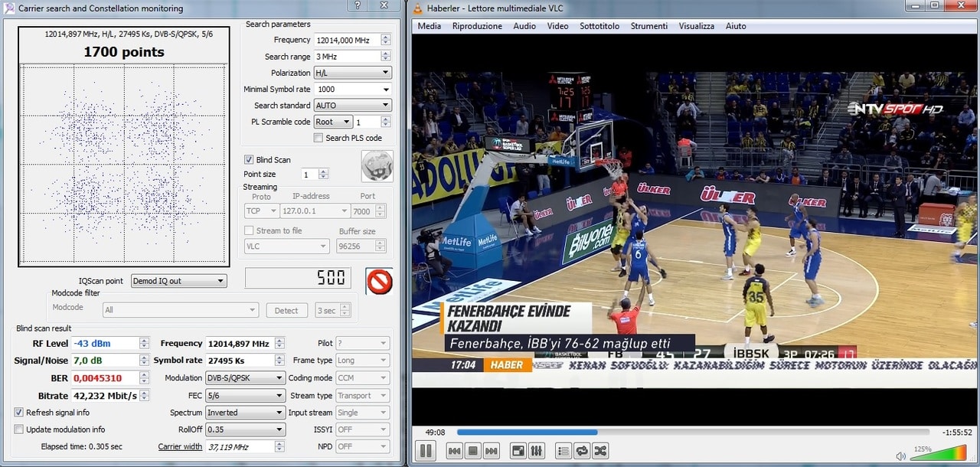This screenshot has width=980, height=467.
Task: Open the Visualizza menu
Action: click(696, 26)
